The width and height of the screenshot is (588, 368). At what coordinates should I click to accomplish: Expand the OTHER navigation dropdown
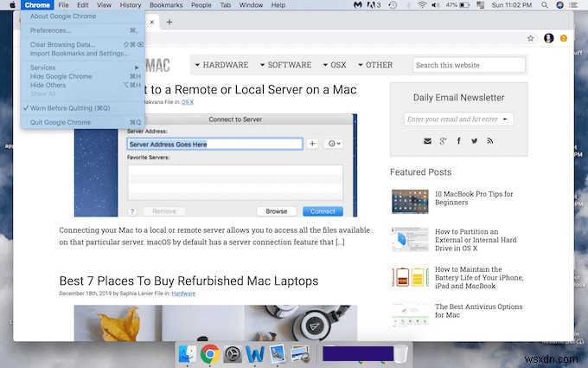[x=375, y=65]
